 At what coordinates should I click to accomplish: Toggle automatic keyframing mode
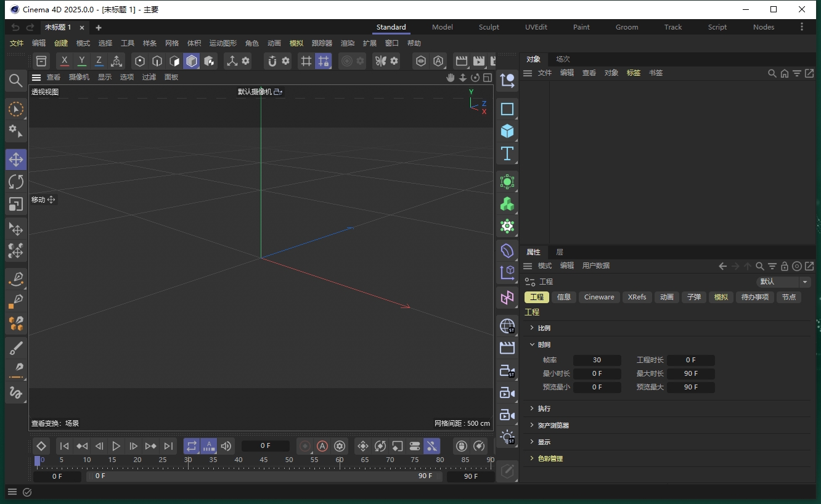point(209,446)
